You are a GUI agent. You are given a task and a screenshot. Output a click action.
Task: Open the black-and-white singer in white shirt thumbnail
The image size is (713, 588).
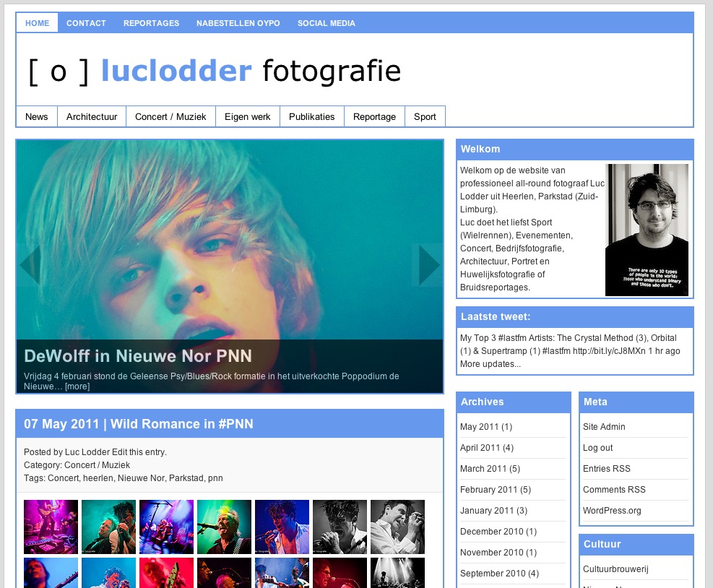(x=397, y=527)
